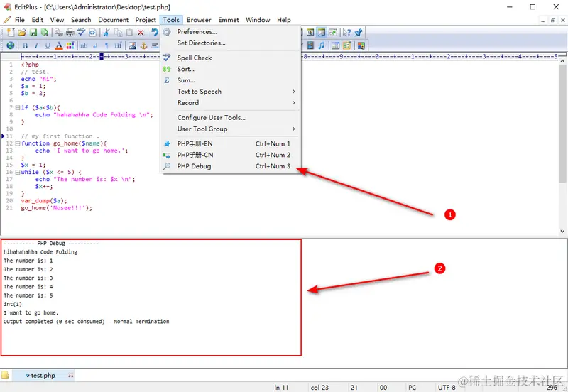
Task: Run the PHP手册-EN user tool
Action: [230, 144]
